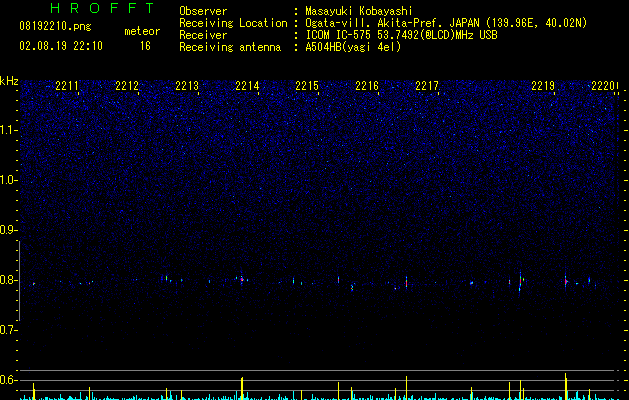Click the 2211 time marker
Screen dimensions: 629x400
(x=67, y=86)
